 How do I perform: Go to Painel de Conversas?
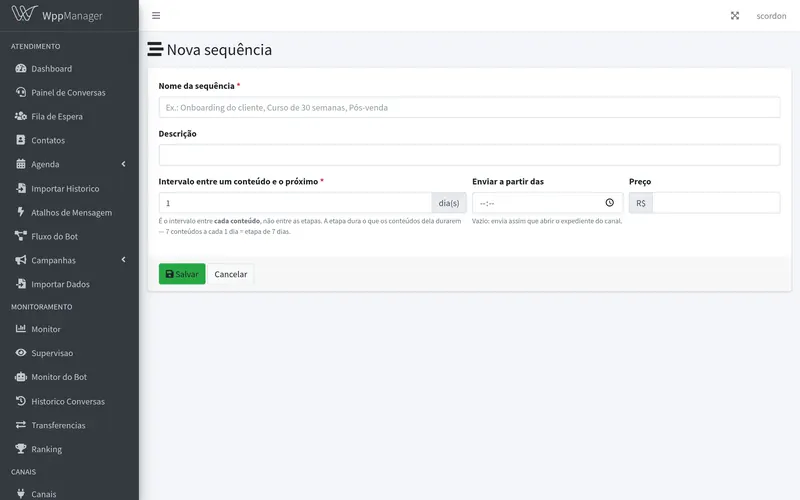(x=69, y=92)
